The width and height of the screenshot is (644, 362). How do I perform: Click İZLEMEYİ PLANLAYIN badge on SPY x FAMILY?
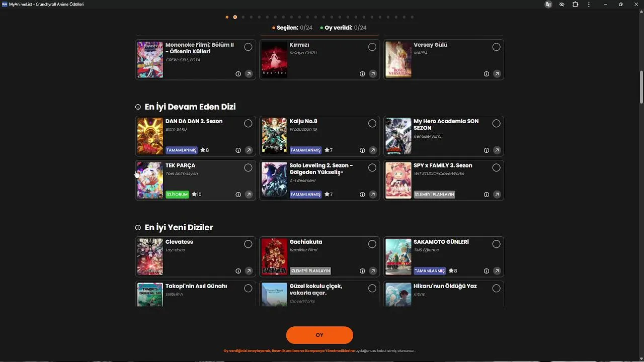pyautogui.click(x=435, y=195)
